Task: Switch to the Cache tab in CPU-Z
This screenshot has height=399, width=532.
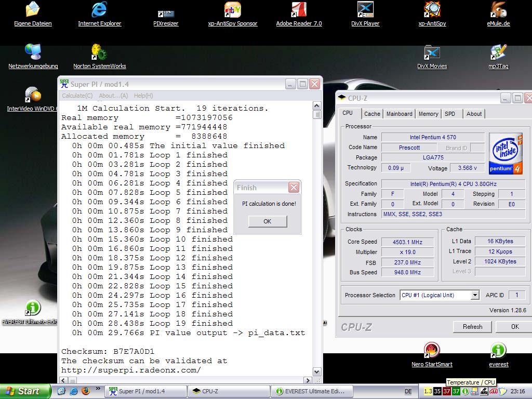Action: pyautogui.click(x=372, y=114)
